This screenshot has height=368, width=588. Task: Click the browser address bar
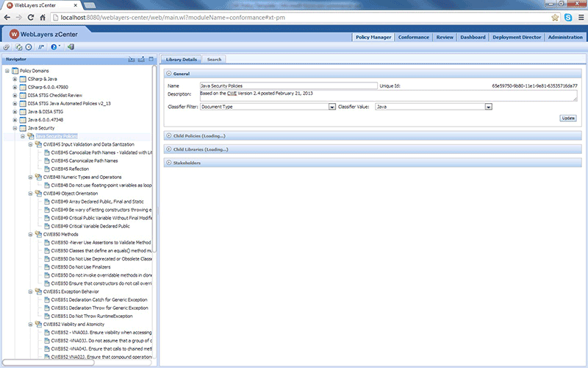pos(300,17)
